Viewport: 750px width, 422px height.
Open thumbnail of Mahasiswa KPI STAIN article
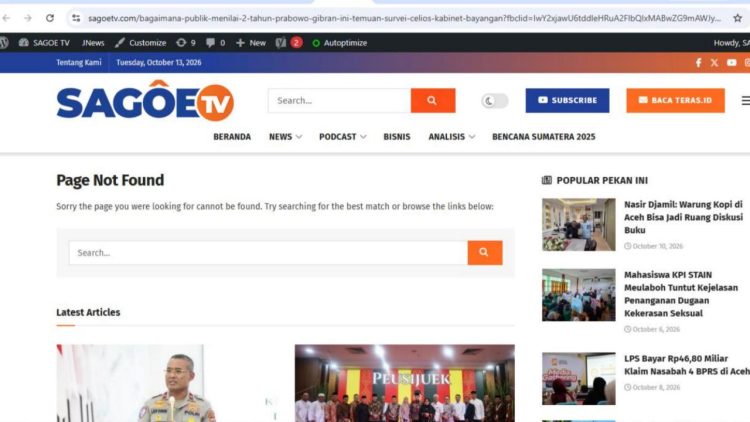(579, 295)
